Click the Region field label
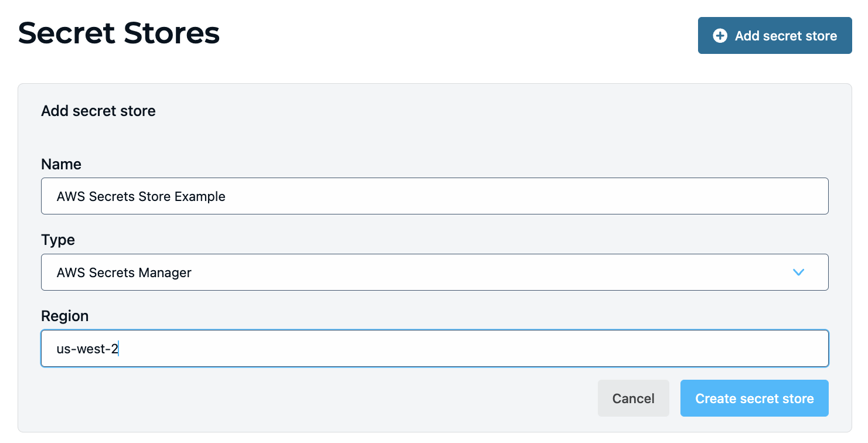This screenshot has width=868, height=443. [64, 316]
